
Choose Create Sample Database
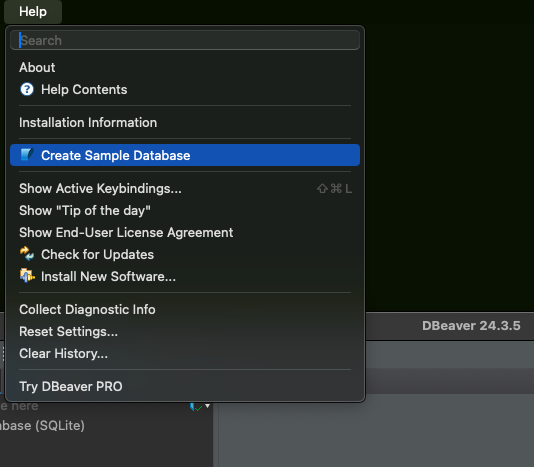[185, 155]
